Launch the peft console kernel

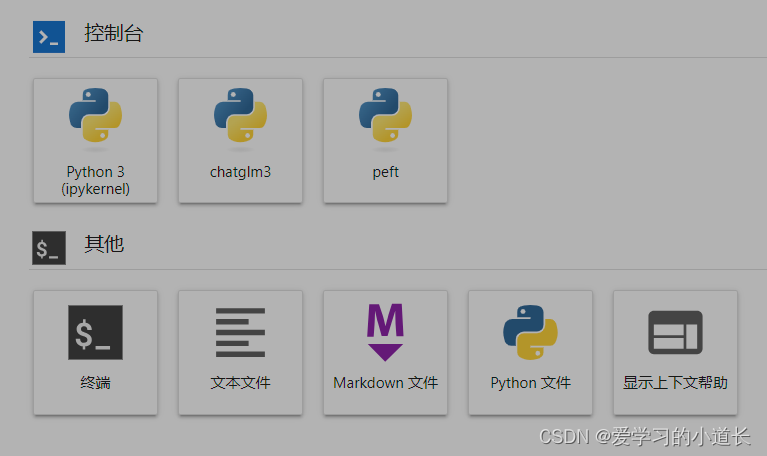click(385, 141)
